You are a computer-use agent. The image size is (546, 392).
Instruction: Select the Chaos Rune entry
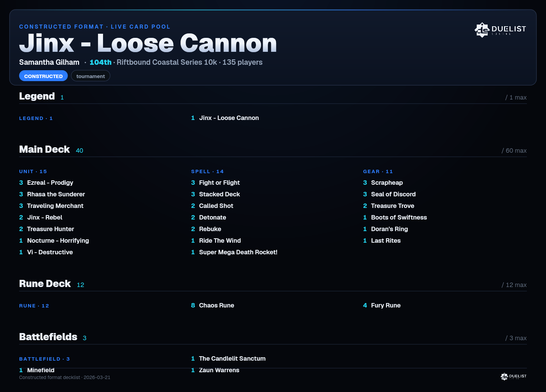(x=213, y=305)
